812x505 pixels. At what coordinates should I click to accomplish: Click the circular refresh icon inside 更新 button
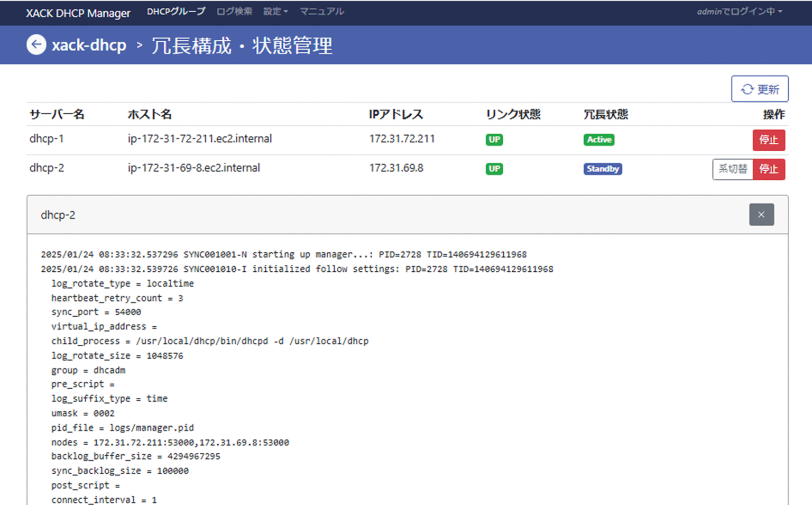747,89
